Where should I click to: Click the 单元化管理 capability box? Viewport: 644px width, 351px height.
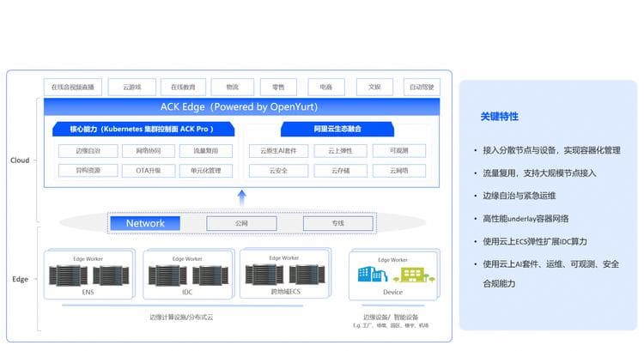206,171
